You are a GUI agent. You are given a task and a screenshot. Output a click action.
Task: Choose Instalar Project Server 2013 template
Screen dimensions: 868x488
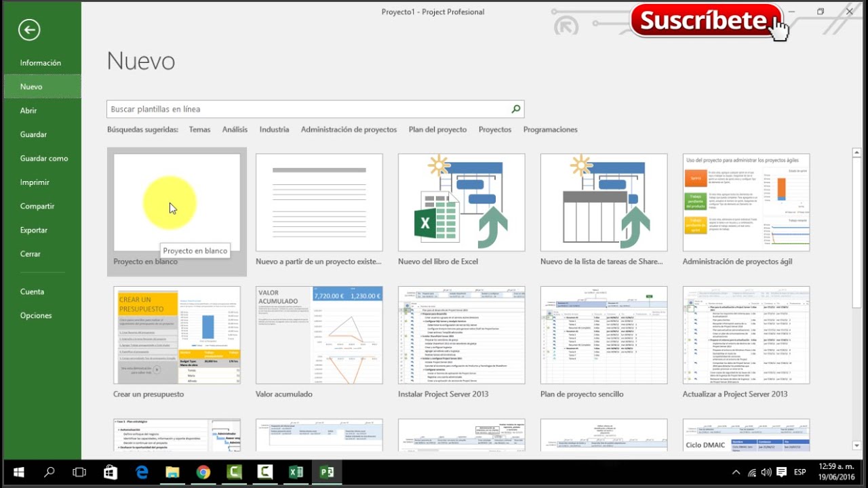461,344
